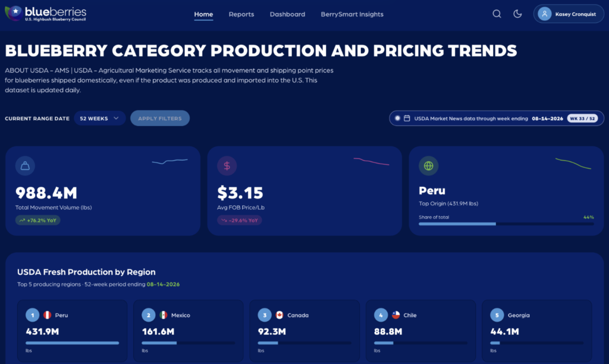
Task: Open the Kasey Cronquist account menu
Action: (568, 14)
